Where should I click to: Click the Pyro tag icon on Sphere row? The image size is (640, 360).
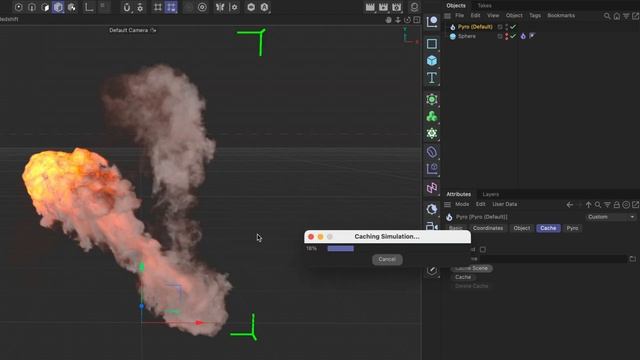tap(523, 36)
